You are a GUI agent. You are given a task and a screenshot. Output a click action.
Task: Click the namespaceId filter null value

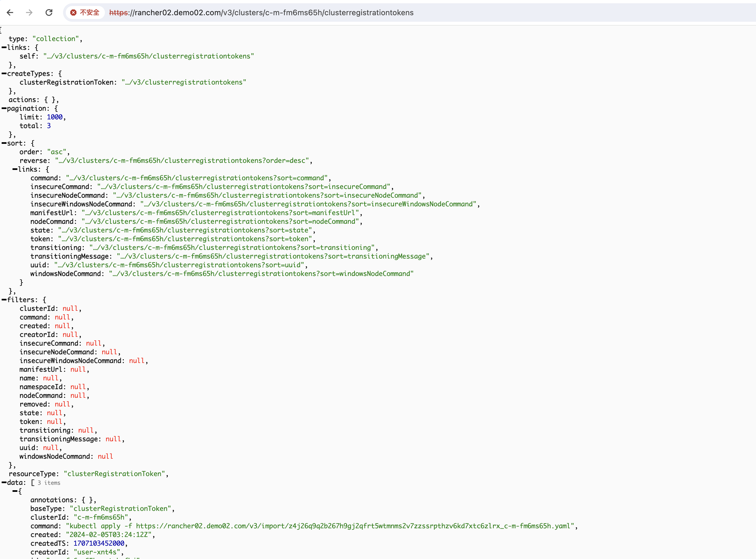pos(78,387)
